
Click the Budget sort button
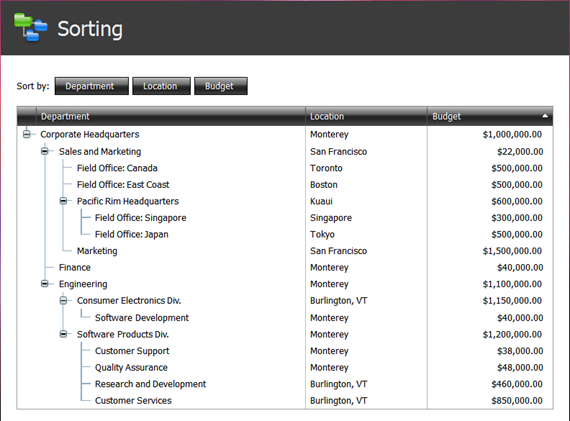click(x=221, y=86)
